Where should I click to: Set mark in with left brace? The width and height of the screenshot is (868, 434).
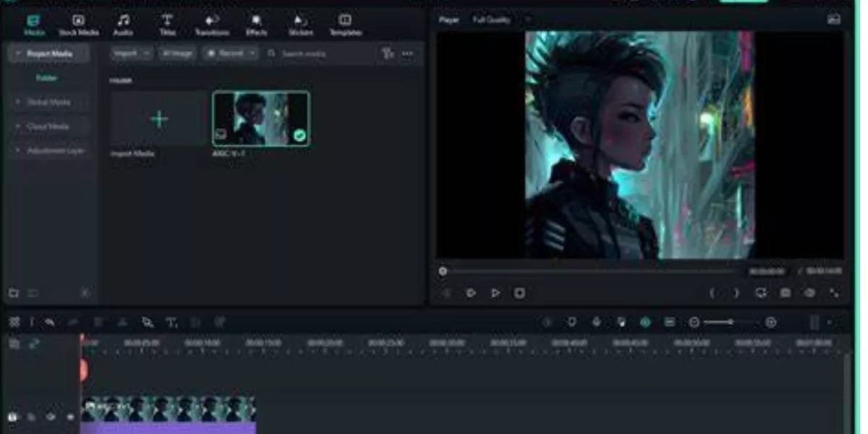click(x=712, y=293)
